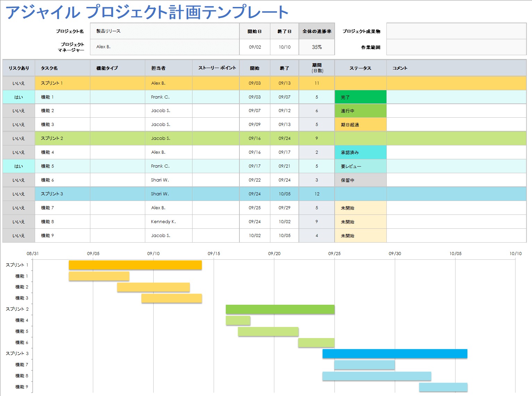Click the 完了 status cell for 機能 1

[x=360, y=97]
